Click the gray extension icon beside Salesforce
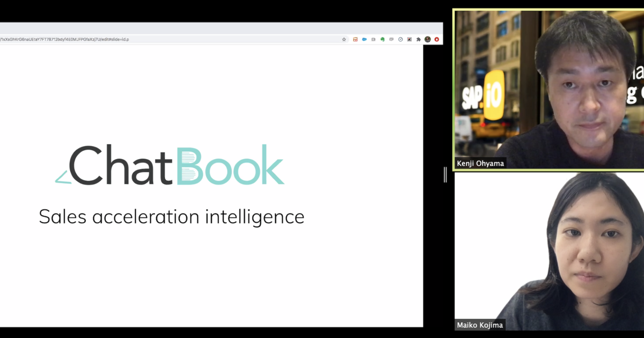644x338 pixels. pos(374,39)
